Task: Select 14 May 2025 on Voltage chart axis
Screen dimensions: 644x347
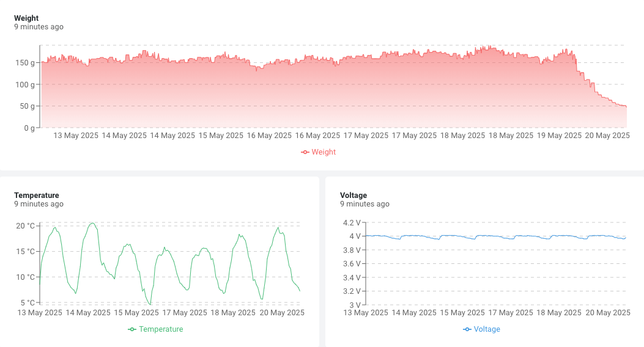Action: click(414, 313)
